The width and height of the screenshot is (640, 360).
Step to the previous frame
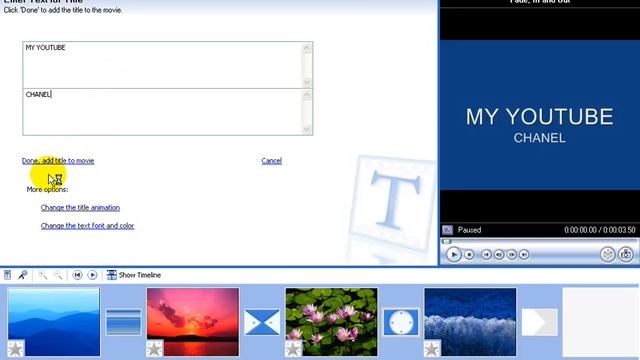(x=499, y=255)
